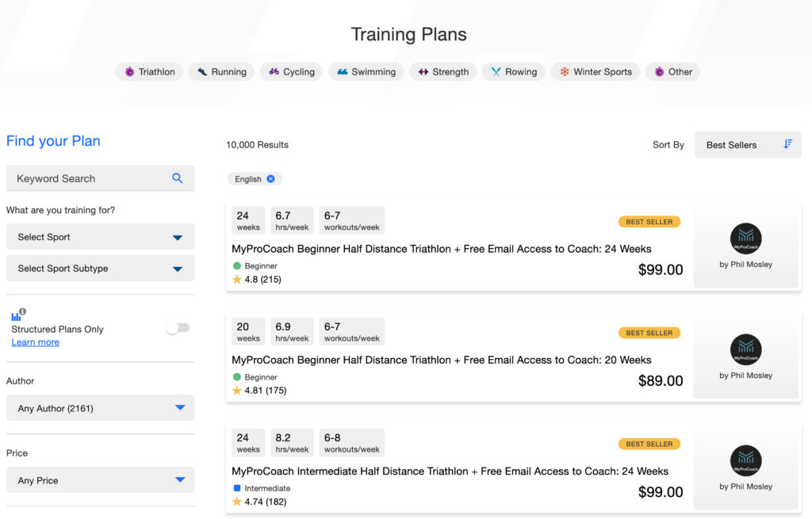Click green Beginner level dot on 20 Weeks plan
The width and height of the screenshot is (812, 519).
point(237,376)
